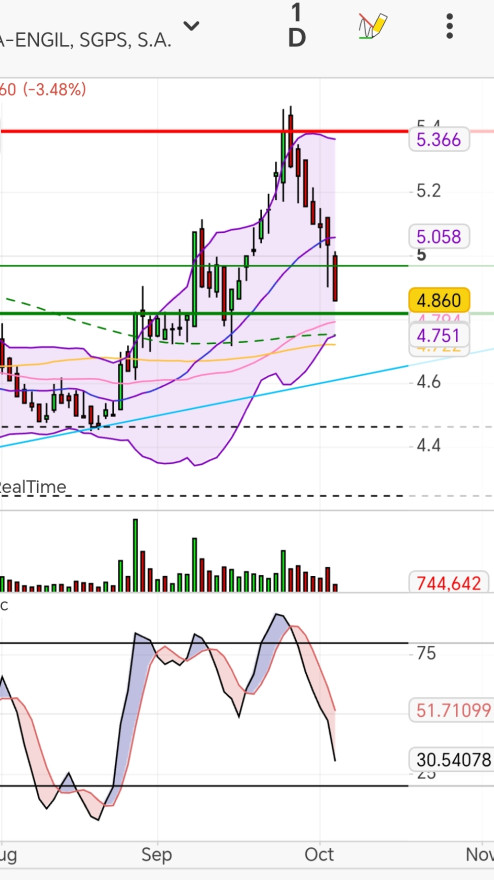
Task: Tap the -3.48% price change text
Action: (54, 89)
